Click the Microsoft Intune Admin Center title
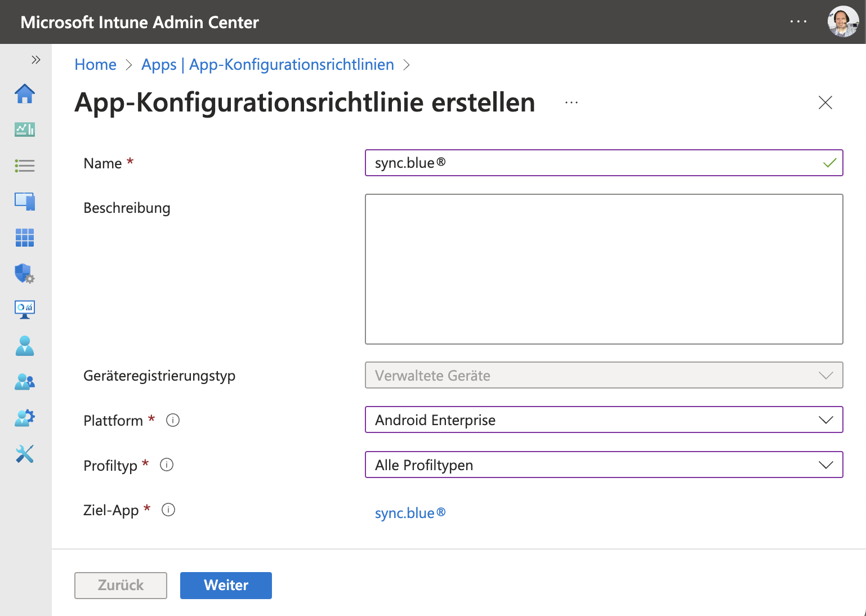The width and height of the screenshot is (866, 616). 140,22
